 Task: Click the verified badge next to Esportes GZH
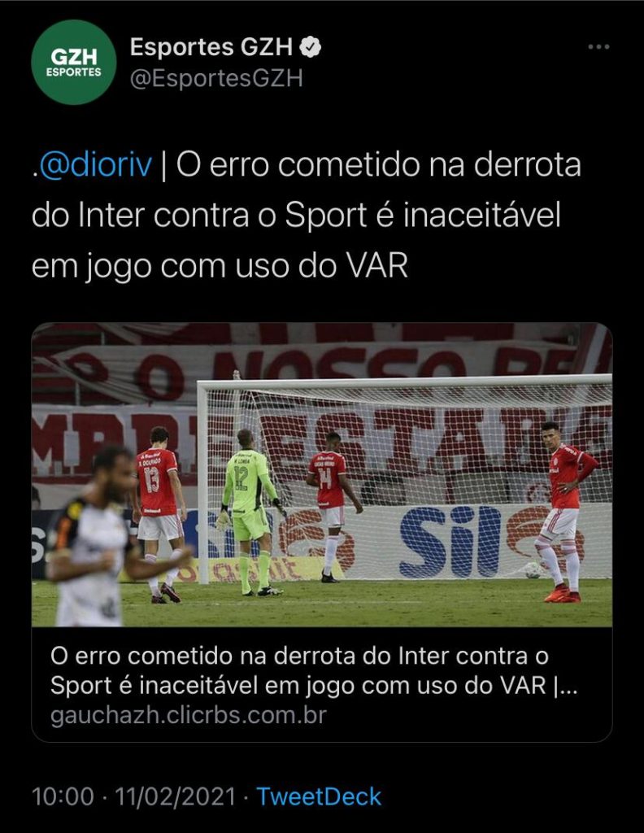coord(311,47)
